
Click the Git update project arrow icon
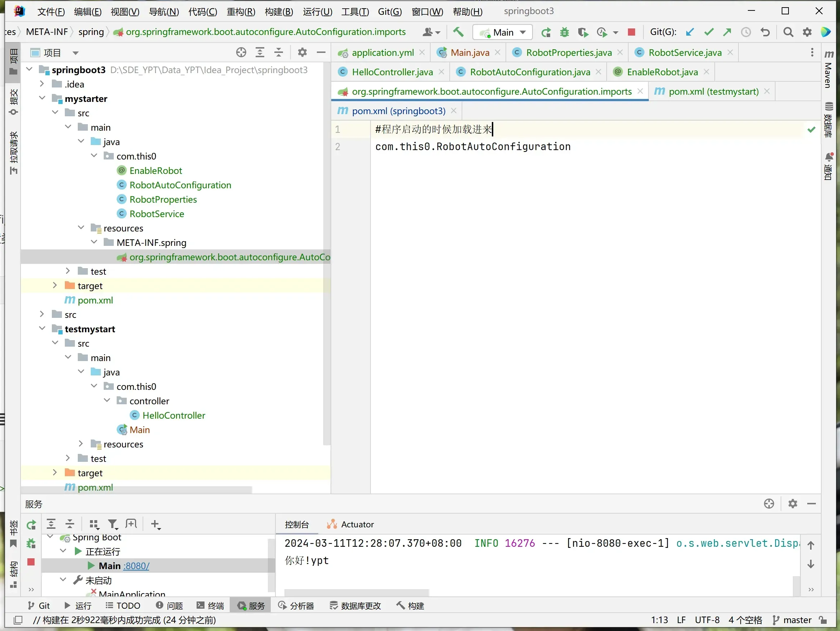point(689,32)
